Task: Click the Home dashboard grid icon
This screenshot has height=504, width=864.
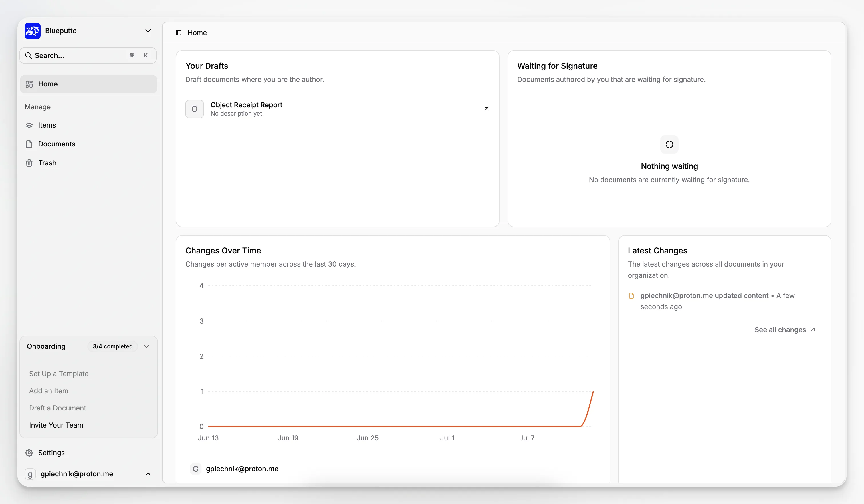Action: pos(29,84)
